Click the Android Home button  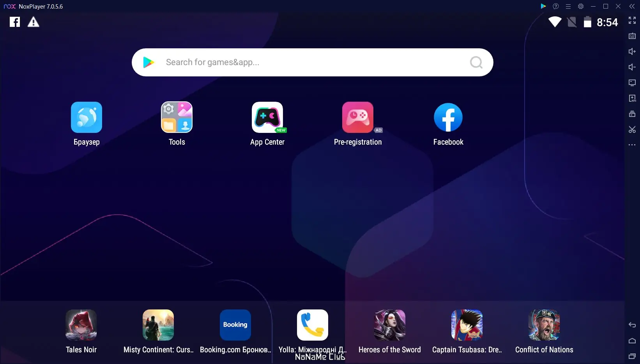click(632, 341)
